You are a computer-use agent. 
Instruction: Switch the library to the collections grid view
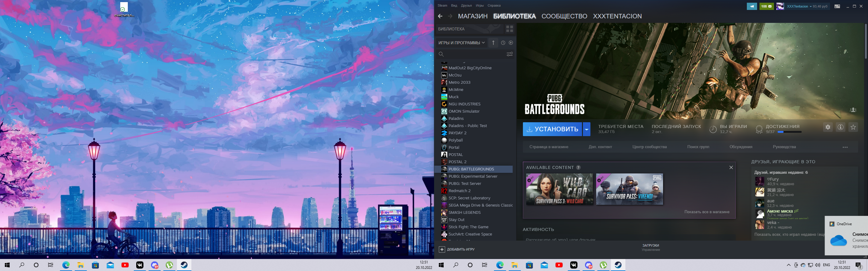click(x=509, y=29)
